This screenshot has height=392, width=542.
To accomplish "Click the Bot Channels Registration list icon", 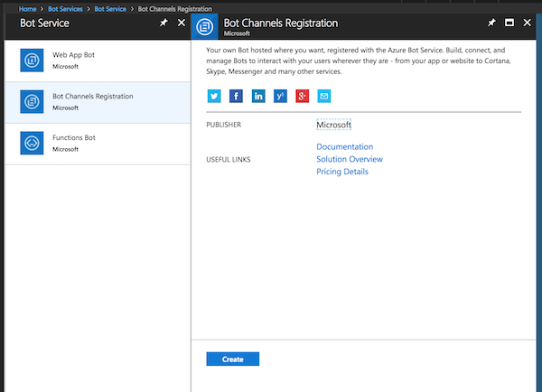I will pyautogui.click(x=32, y=102).
